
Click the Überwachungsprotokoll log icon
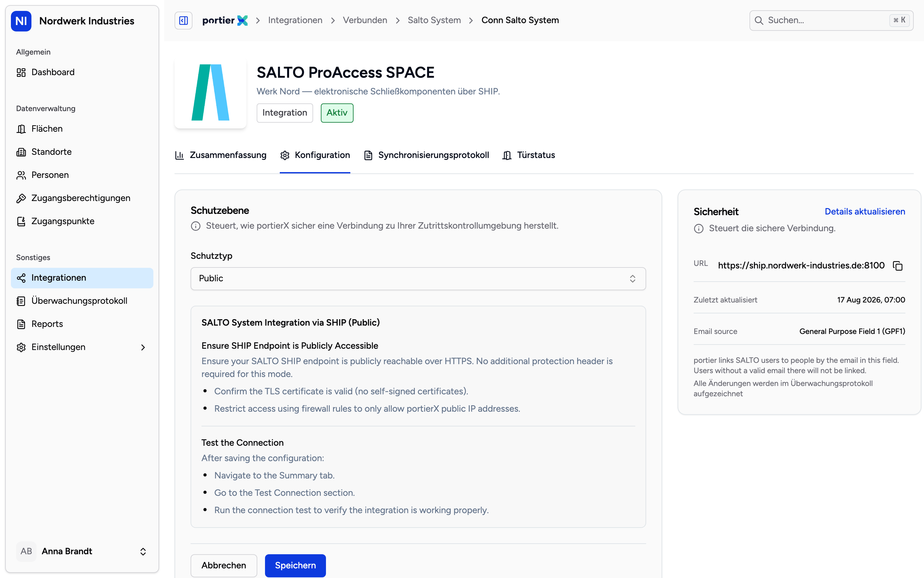coord(21,301)
